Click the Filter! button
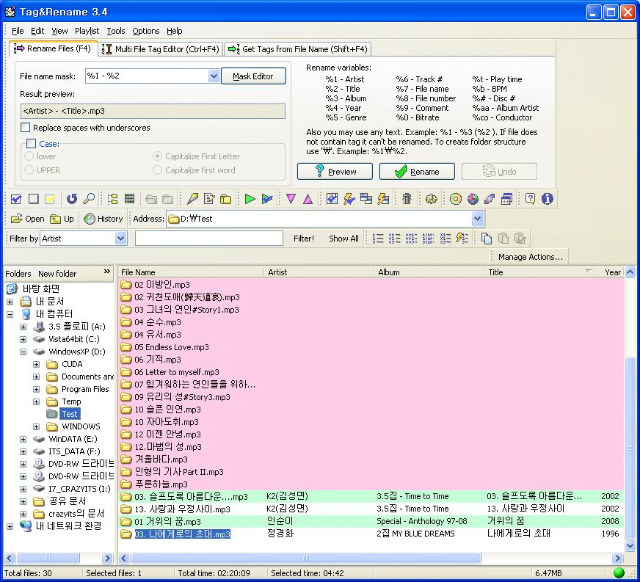The image size is (640, 582). pos(304,239)
